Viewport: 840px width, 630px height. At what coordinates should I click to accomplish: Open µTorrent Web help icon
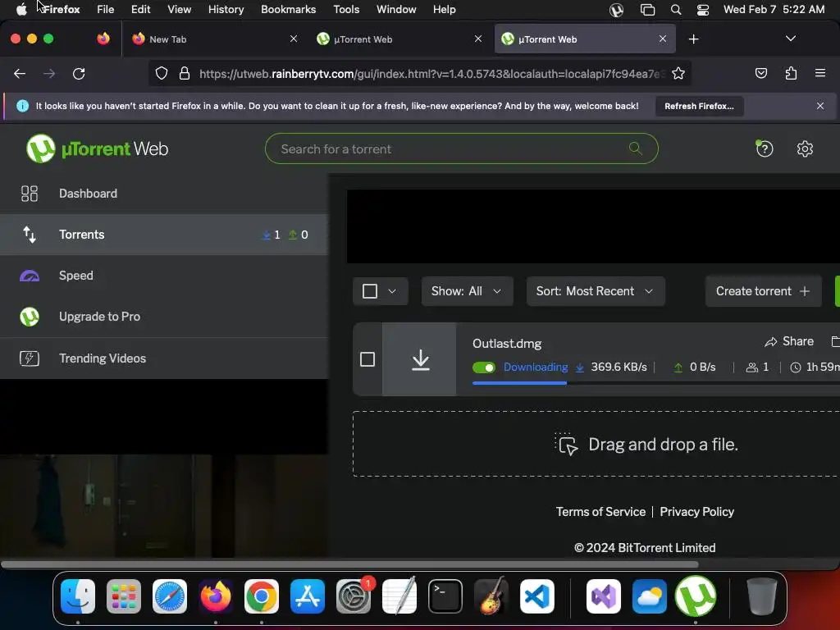pos(765,149)
